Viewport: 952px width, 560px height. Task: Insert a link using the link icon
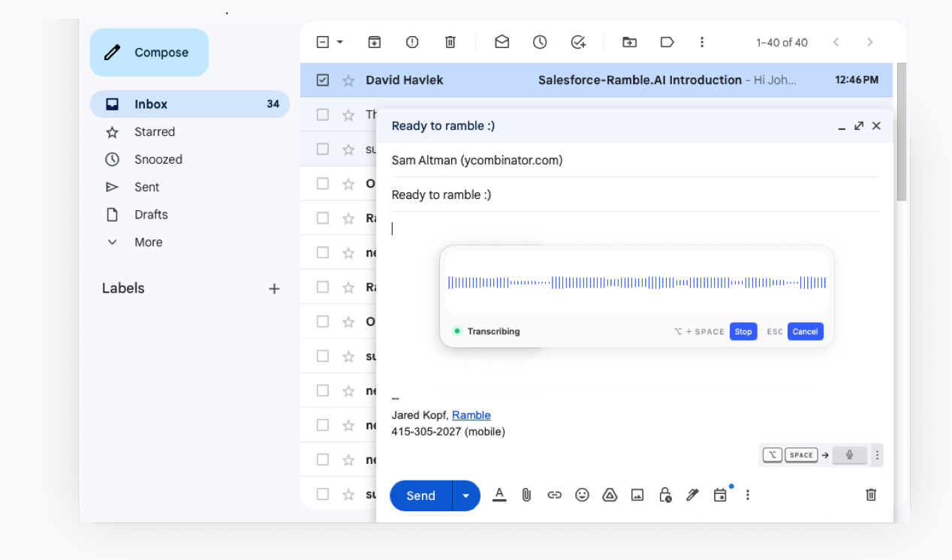point(554,495)
